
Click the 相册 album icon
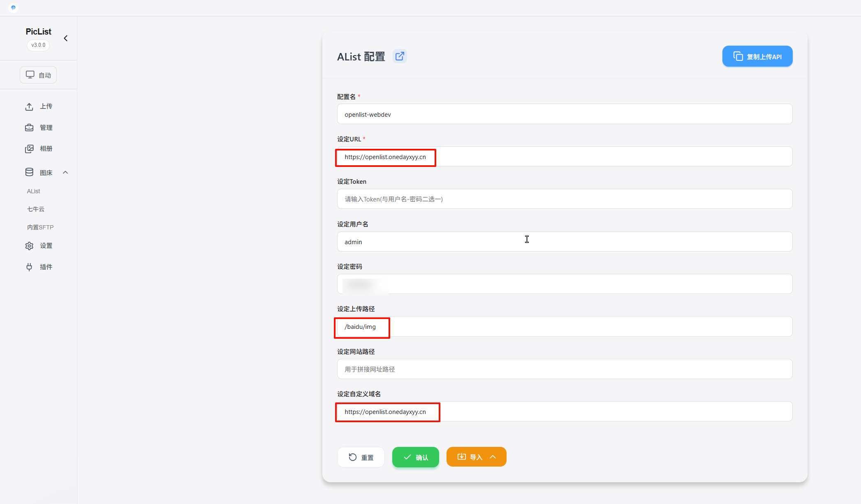click(29, 149)
